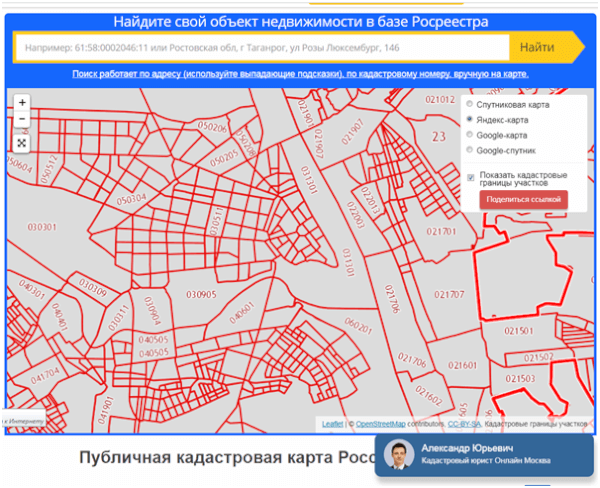Choose the Google-спутник layer

click(469, 151)
